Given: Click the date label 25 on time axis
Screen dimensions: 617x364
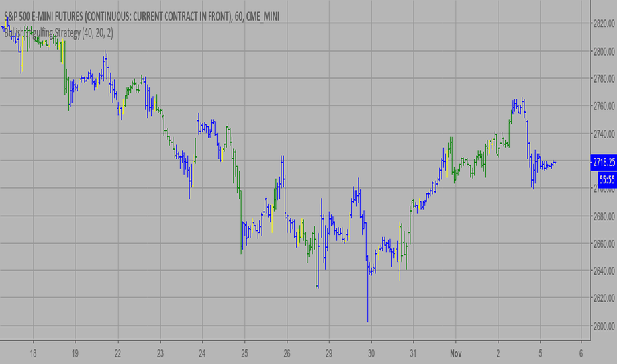Looking at the screenshot, I should click(x=244, y=354).
